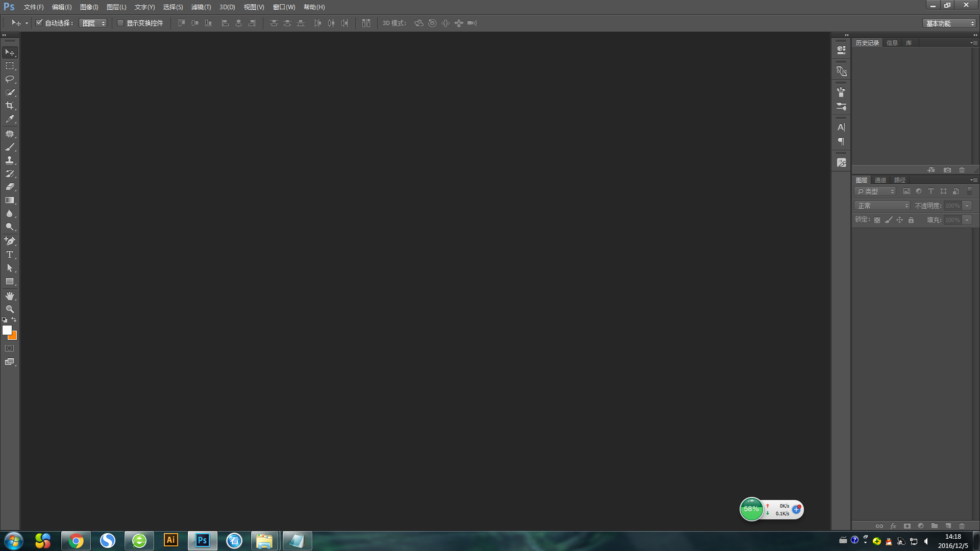980x551 pixels.
Task: Open the Character panel icon
Action: [841, 127]
